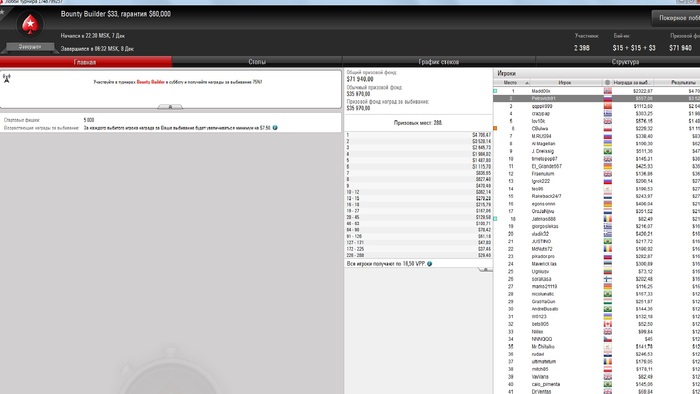This screenshot has width=700, height=394.
Task: Click the UK flag in lov10k row
Action: click(x=607, y=121)
